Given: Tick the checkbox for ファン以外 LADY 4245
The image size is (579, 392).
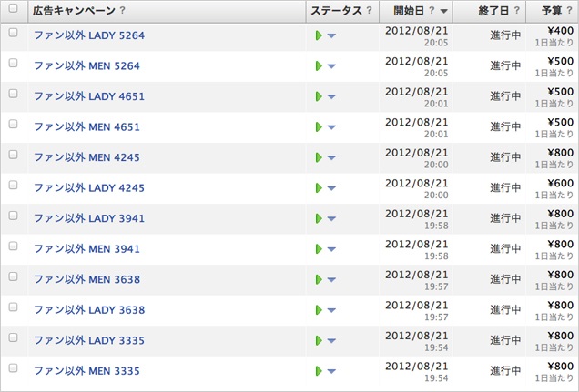Looking at the screenshot, I should pos(14,186).
